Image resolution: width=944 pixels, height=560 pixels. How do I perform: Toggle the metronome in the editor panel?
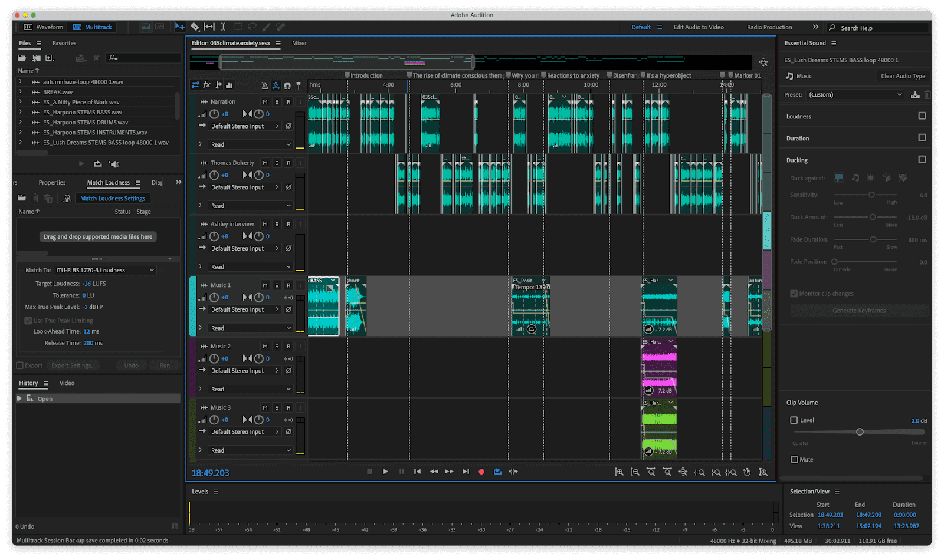pyautogui.click(x=264, y=85)
